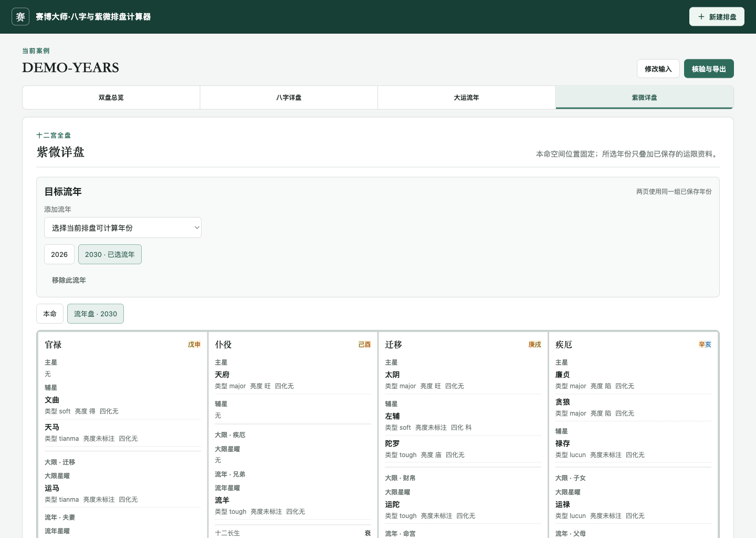Image resolution: width=756 pixels, height=538 pixels.
Task: Click the 疾厄 palace heading
Action: (563, 345)
